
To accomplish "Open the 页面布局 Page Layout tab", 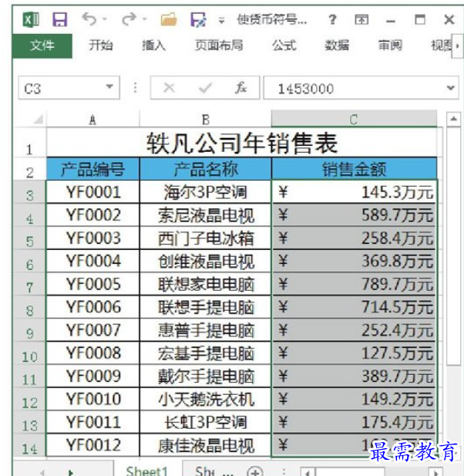I will (219, 46).
